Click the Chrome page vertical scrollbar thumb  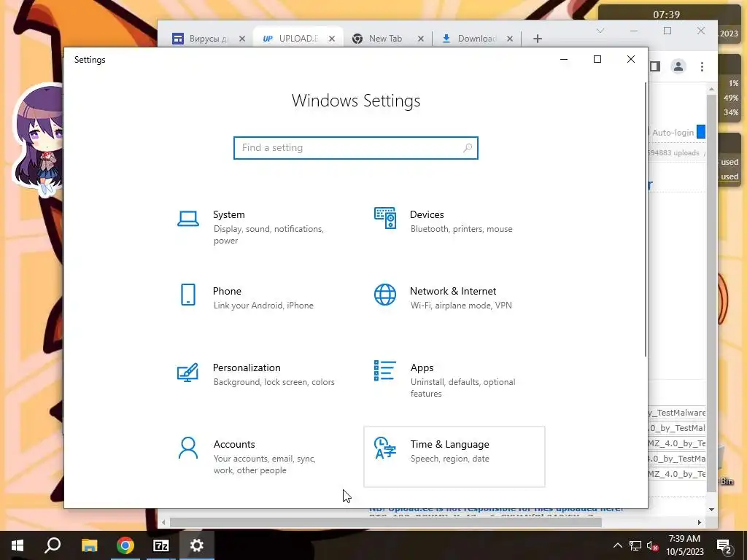point(711,293)
